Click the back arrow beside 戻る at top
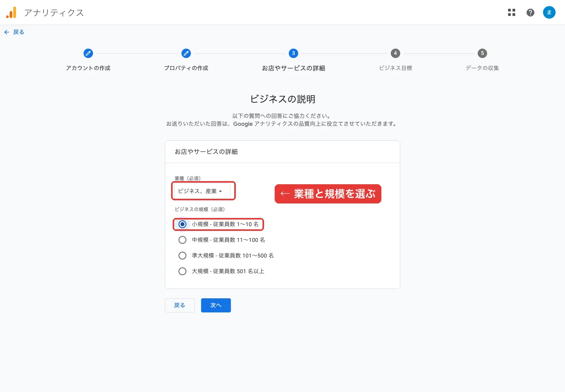This screenshot has height=392, width=565. 7,32
